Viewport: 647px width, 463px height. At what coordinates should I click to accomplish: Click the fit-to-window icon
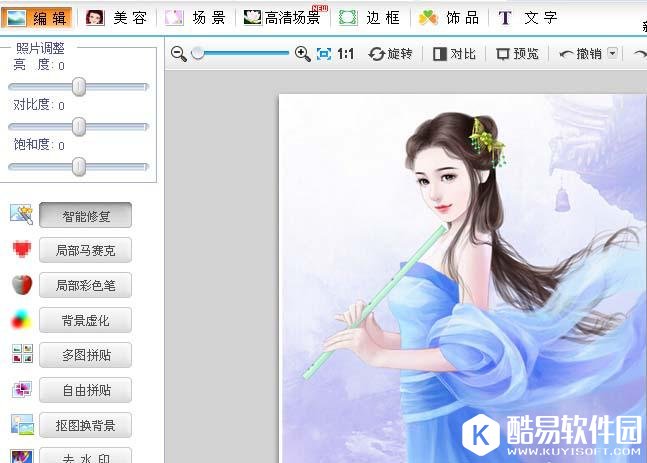coord(323,54)
